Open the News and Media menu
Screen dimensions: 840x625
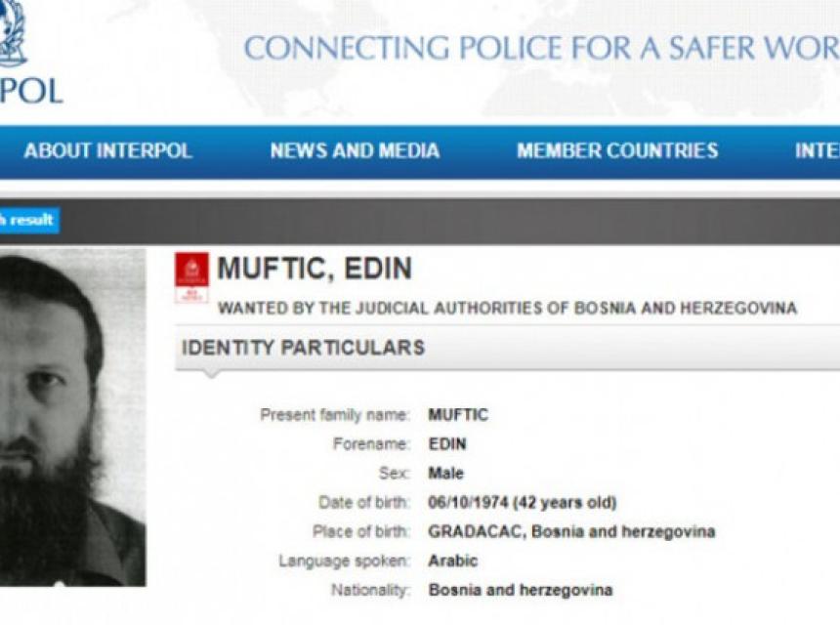pyautogui.click(x=355, y=151)
